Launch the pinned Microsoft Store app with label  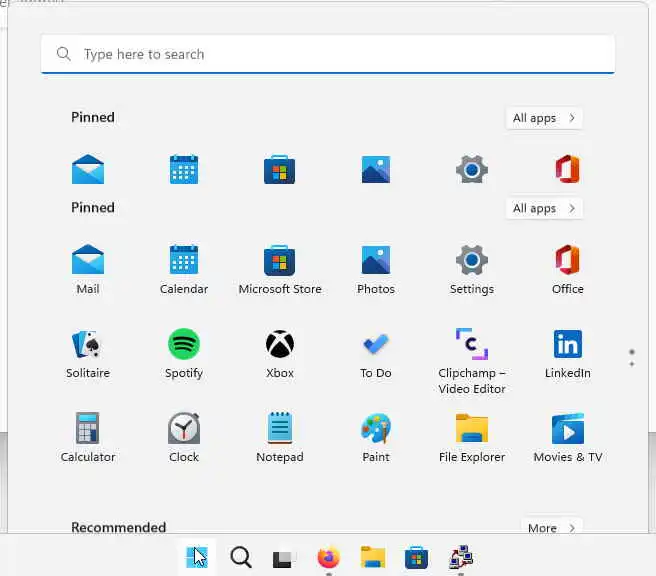point(279,269)
